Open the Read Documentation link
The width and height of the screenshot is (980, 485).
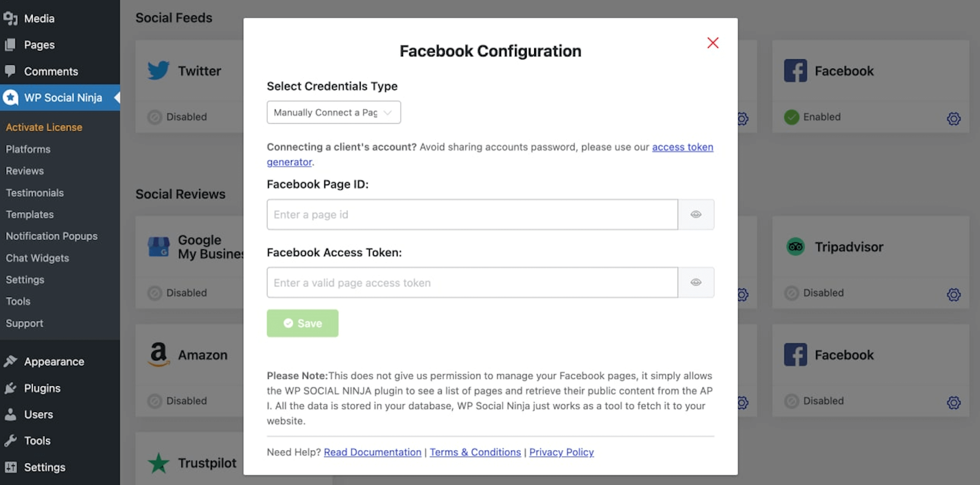pyautogui.click(x=372, y=452)
